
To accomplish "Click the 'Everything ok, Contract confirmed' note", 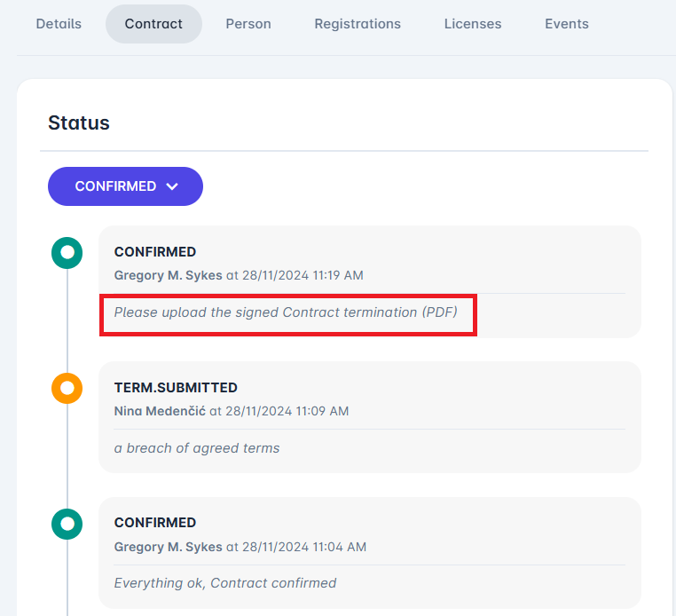I will click(x=225, y=583).
